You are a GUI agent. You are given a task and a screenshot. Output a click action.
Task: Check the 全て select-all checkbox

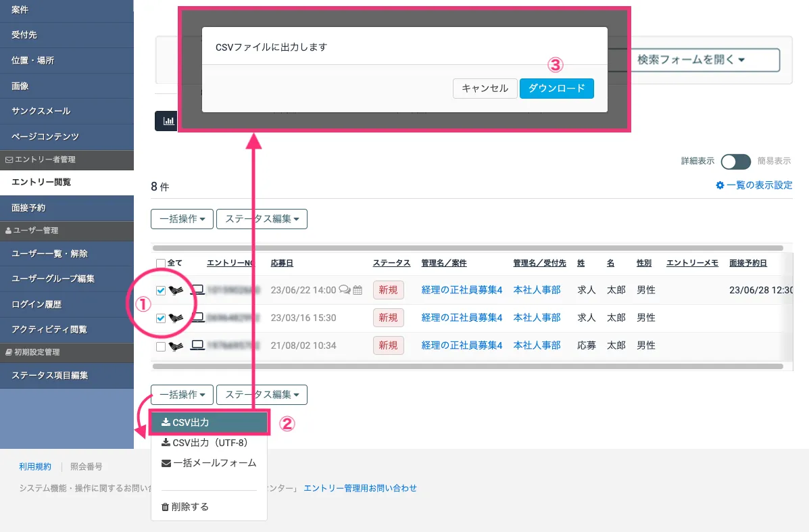(x=160, y=263)
